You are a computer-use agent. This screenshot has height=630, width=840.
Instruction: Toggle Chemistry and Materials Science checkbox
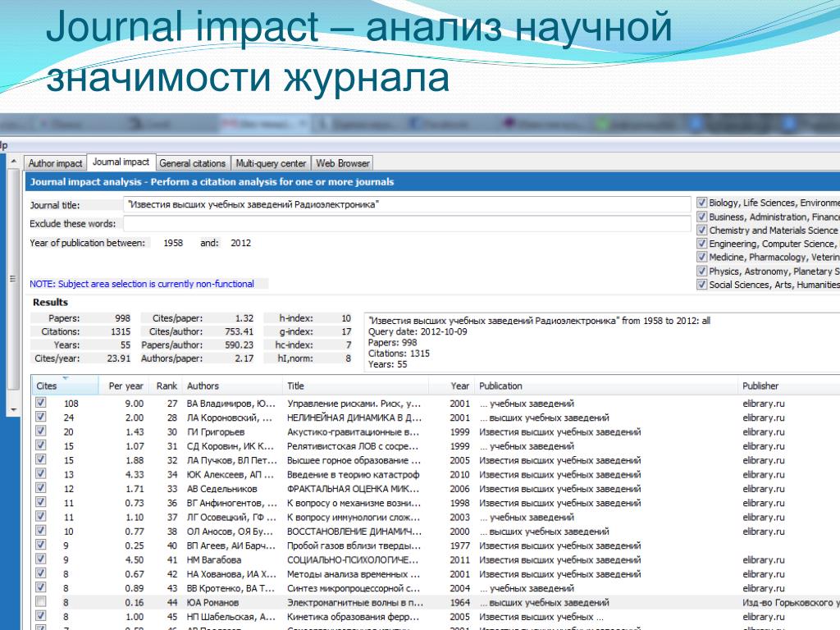coord(702,230)
